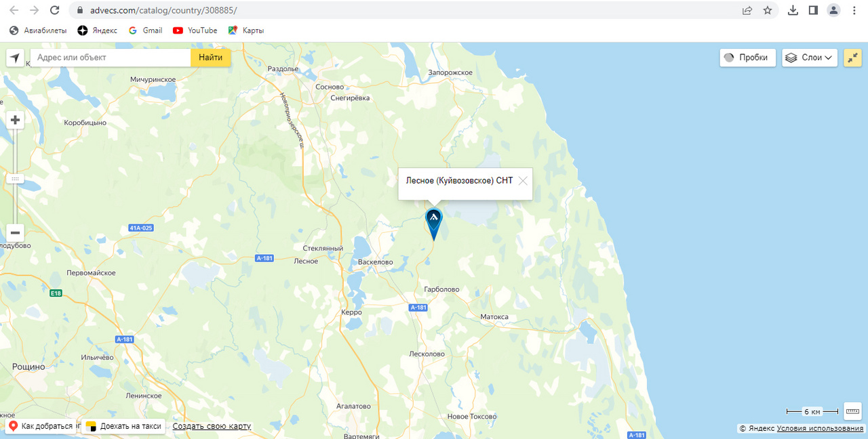Close the Лесное СНТ balloon popup

pyautogui.click(x=523, y=181)
